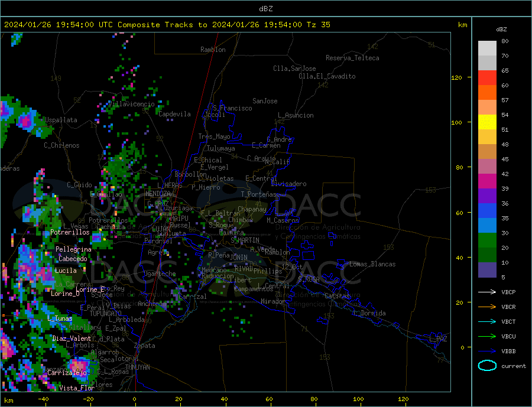Click the LUJAN label
The width and height of the screenshot is (532, 407).
click(x=161, y=229)
